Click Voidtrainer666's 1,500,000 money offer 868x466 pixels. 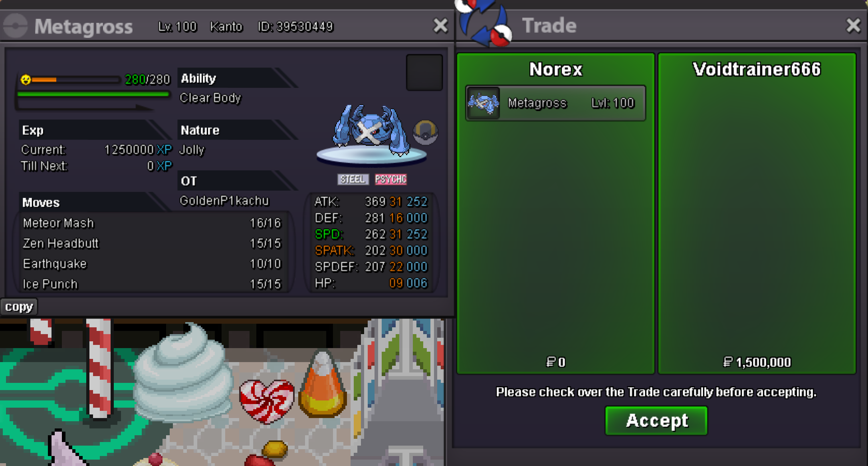tap(757, 362)
